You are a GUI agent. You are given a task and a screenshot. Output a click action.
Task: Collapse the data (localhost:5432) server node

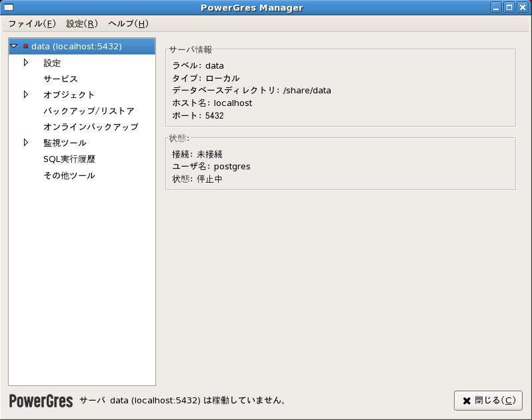13,46
